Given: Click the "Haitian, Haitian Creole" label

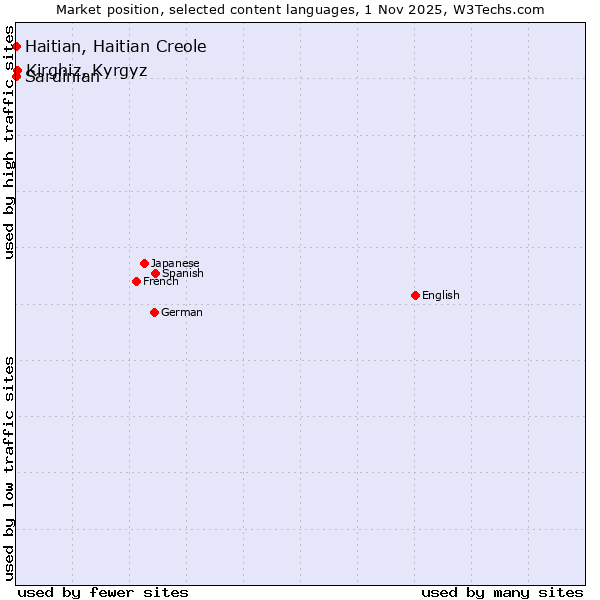Looking at the screenshot, I should coord(116,47).
